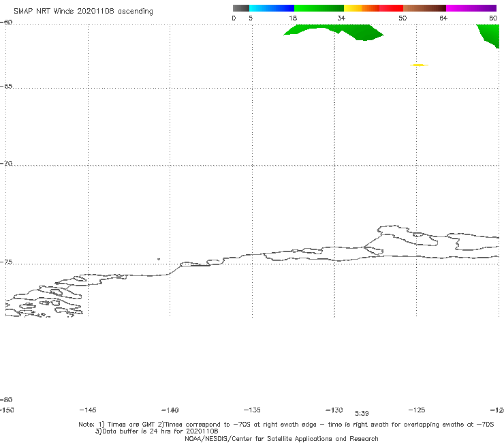Click the "-80" latitude axis label

click(6, 400)
